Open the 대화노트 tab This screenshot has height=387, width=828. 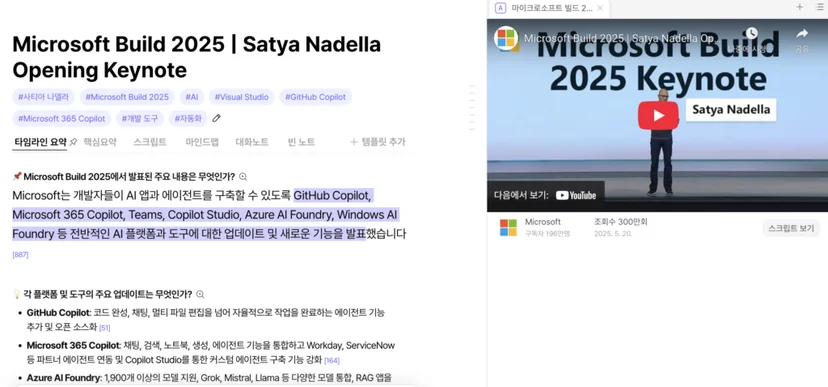click(x=252, y=142)
